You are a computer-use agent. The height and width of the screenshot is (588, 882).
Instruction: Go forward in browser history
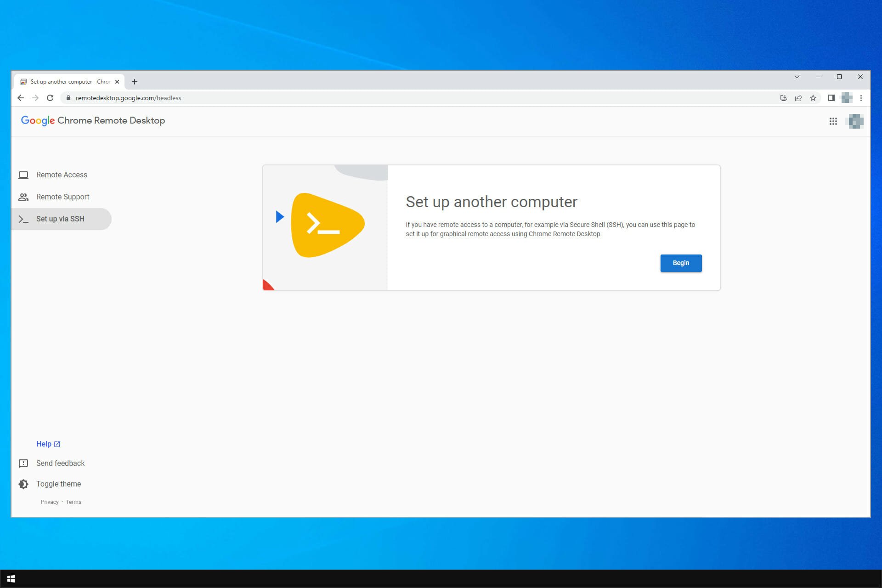[x=35, y=98]
